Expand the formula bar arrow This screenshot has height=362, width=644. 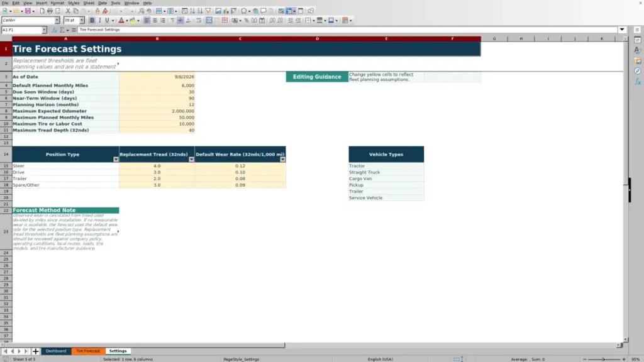622,30
